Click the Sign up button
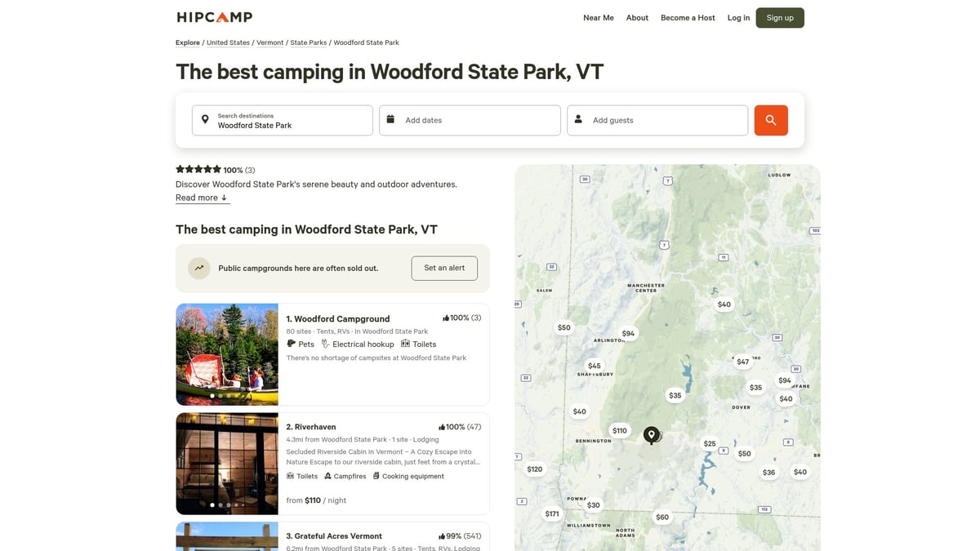The width and height of the screenshot is (980, 551). pos(779,17)
